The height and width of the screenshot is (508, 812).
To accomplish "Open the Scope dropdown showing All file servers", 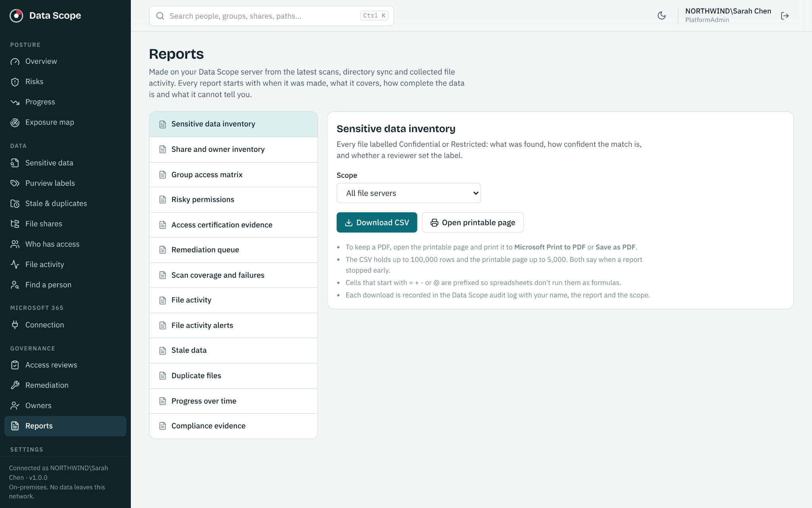I will coord(408,193).
